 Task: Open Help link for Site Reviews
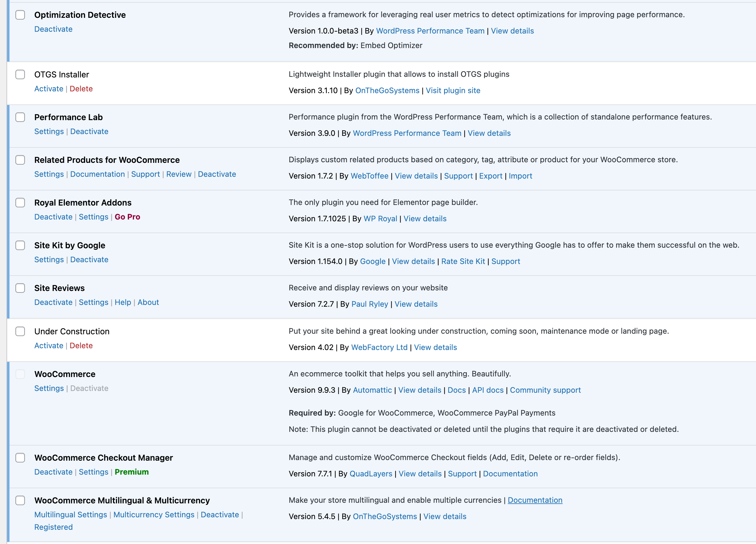point(123,302)
